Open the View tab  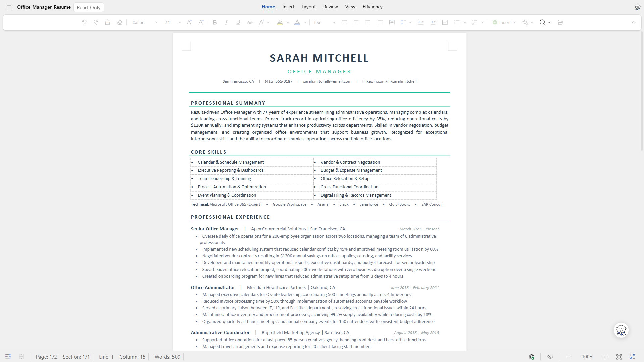tap(350, 7)
